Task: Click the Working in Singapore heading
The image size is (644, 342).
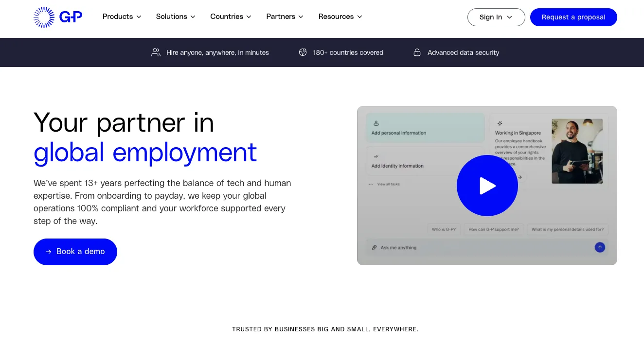Action: 518,133
